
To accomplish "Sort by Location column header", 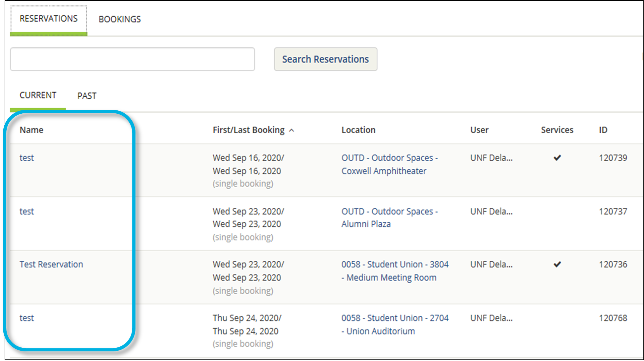I will 358,130.
